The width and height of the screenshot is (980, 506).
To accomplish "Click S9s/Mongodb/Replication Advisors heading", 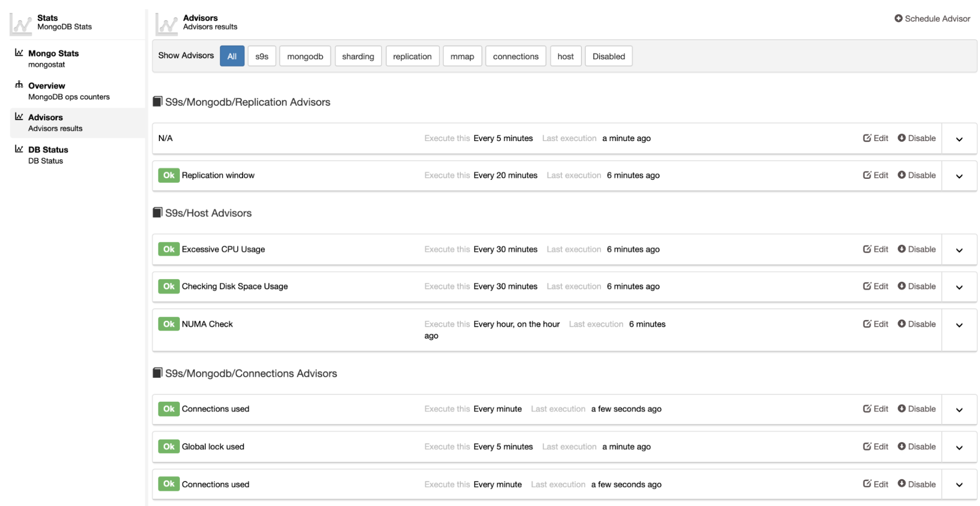I will (x=248, y=102).
